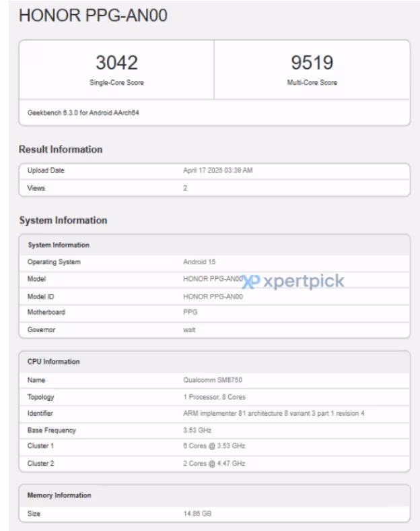Click the Identifier label

(40, 413)
